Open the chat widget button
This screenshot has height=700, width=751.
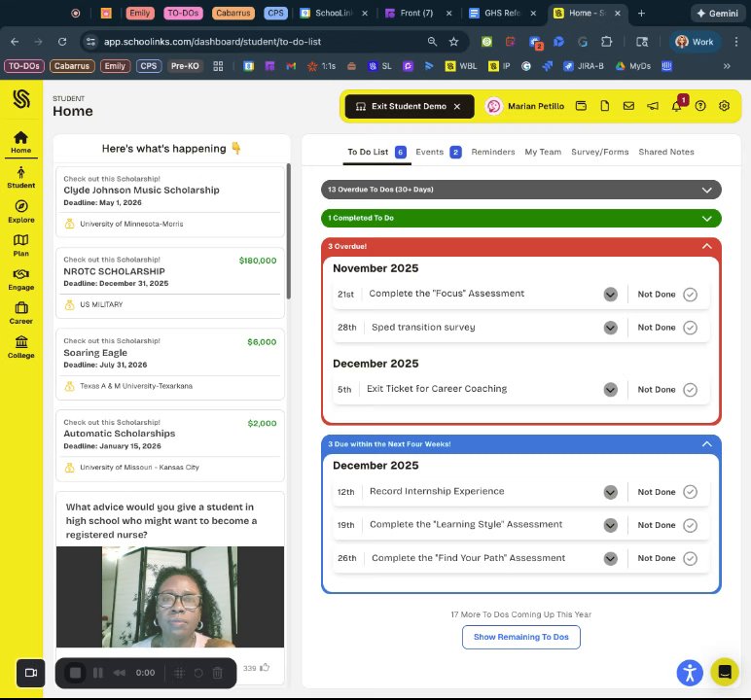(x=725, y=672)
